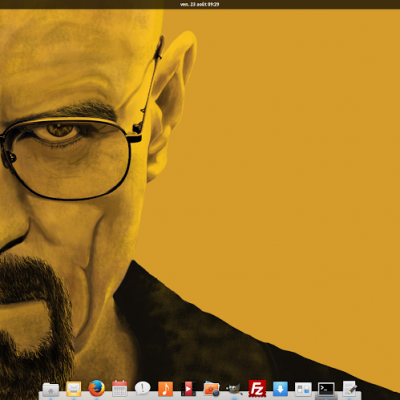
Task: Open the Calendar dock icon
Action: pyautogui.click(x=120, y=389)
